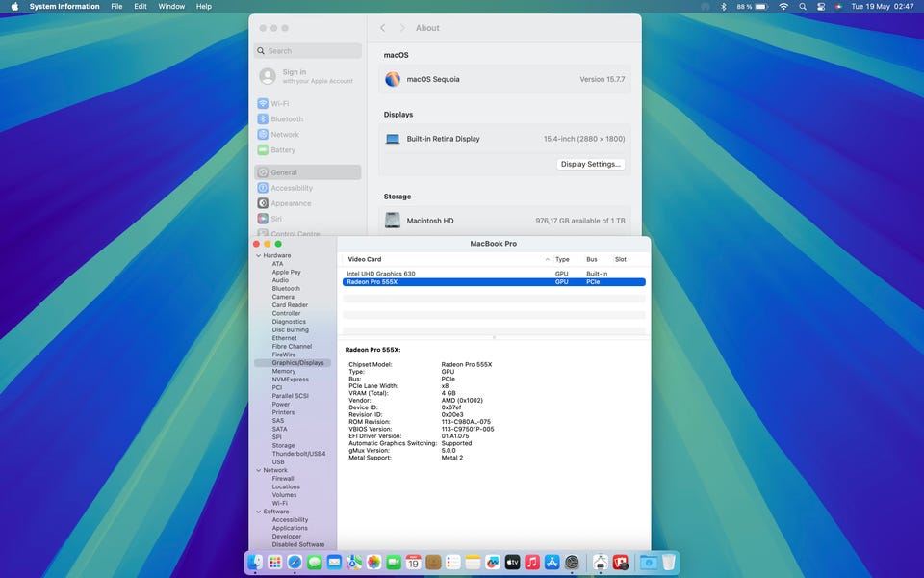Screen dimensions: 924x578
Task: Select Intel UHD Graphics 630 row
Action: coord(494,274)
